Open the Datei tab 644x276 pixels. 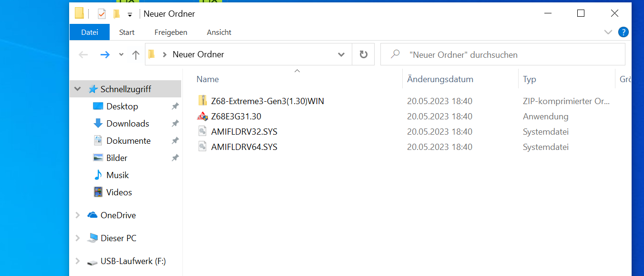pos(90,32)
